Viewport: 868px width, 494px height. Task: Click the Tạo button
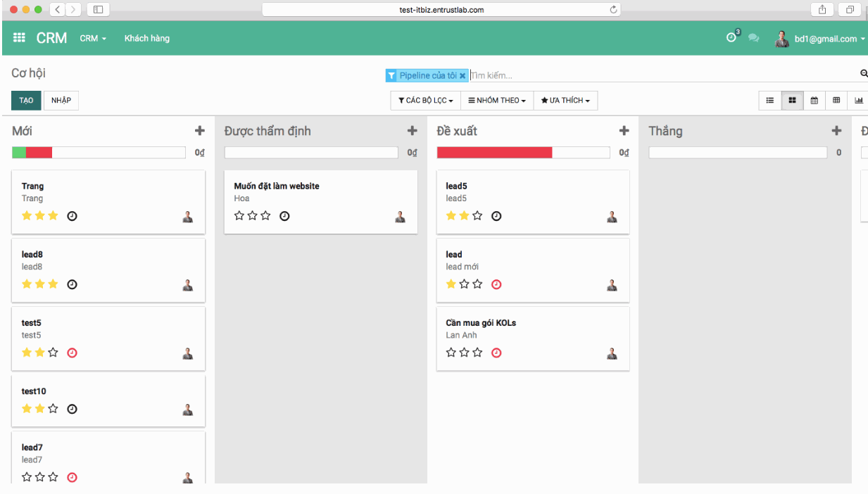[26, 101]
